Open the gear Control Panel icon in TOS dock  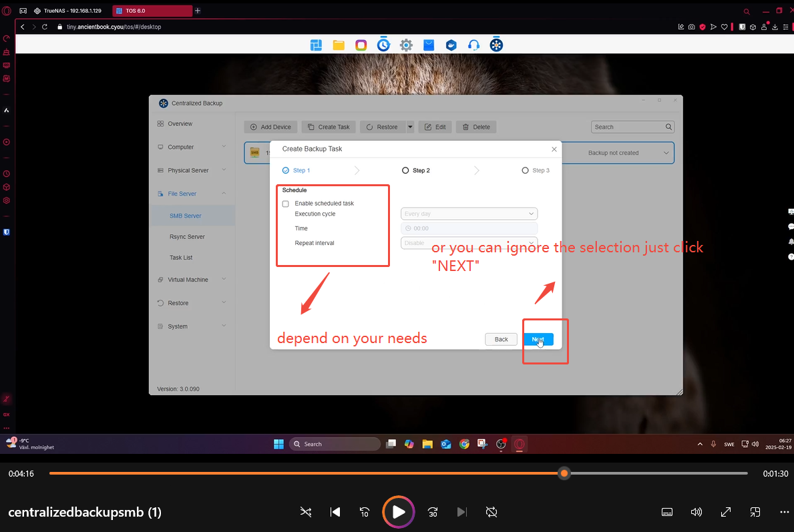click(406, 45)
